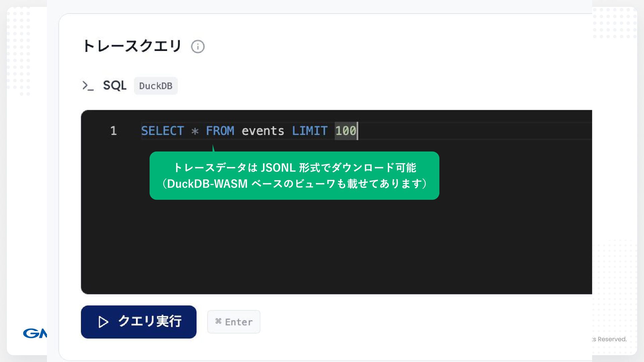This screenshot has height=362, width=644.
Task: Click the terminal prompt icon next to SQL
Action: click(88, 86)
